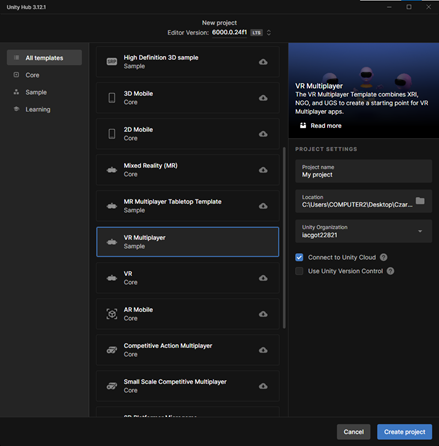Click the PROJECT SETTINGS heading
This screenshot has height=446, width=439.
coord(326,149)
